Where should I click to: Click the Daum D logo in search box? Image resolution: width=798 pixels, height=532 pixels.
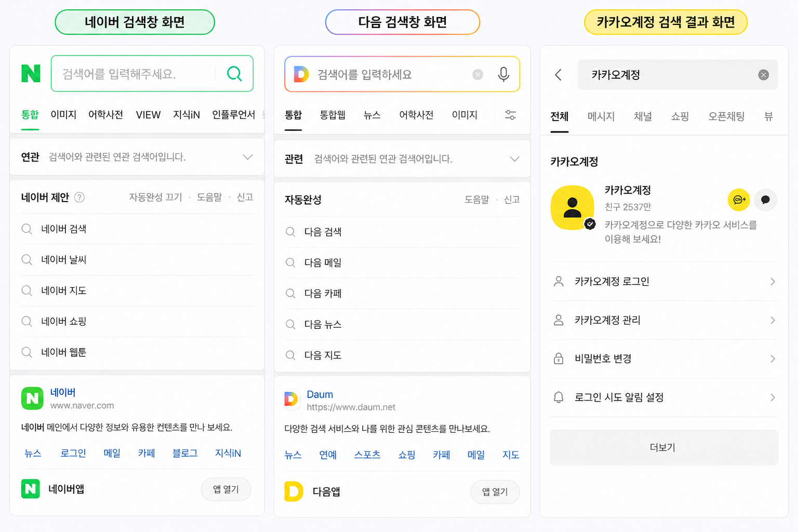click(301, 74)
